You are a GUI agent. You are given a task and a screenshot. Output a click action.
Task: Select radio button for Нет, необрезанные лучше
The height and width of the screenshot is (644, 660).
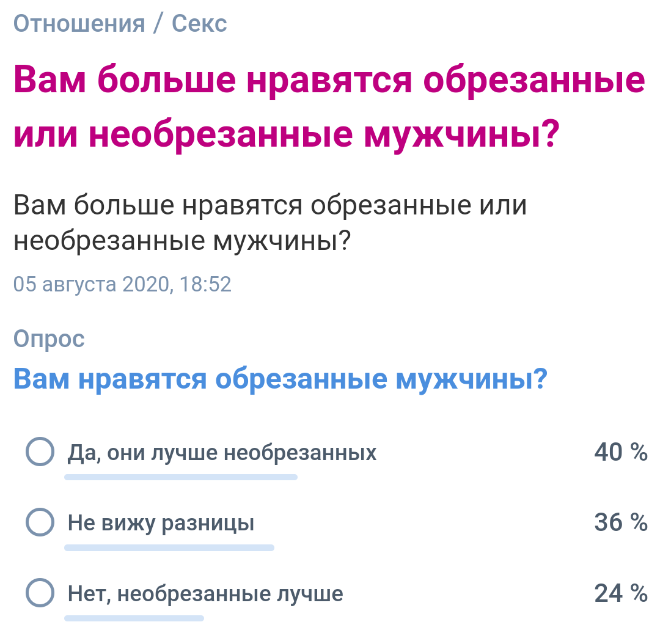pos(40,593)
